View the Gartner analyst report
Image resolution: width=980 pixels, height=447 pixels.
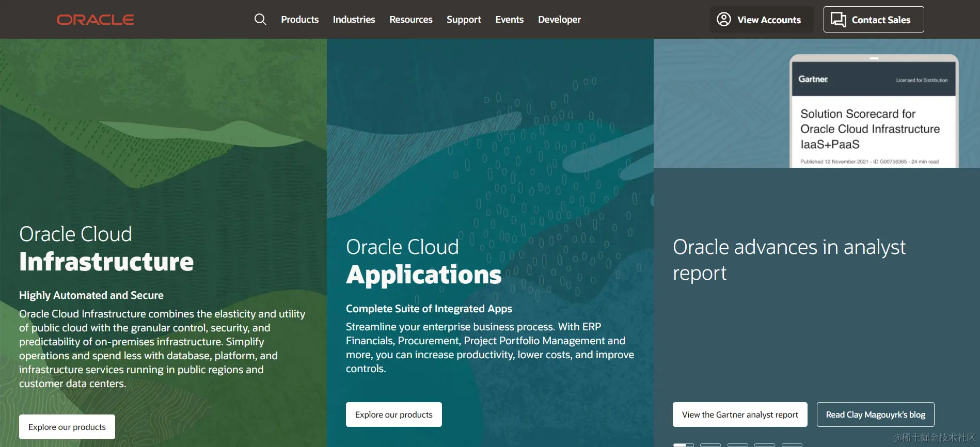coord(740,414)
